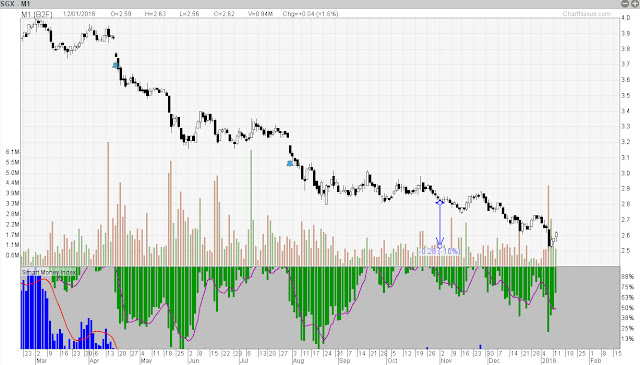The height and width of the screenshot is (365, 640).
Task: Select the blue diamond at measurement arrow top
Action: [440, 203]
